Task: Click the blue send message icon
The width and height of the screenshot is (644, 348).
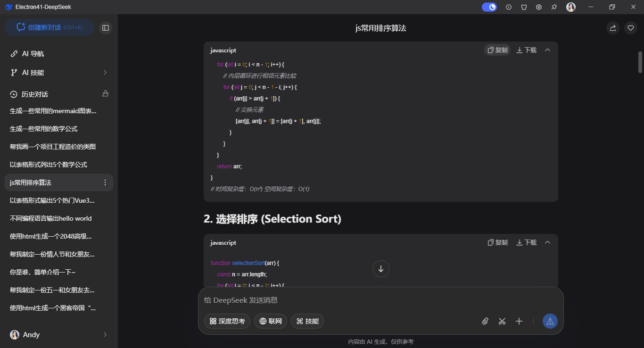Action: [550, 321]
